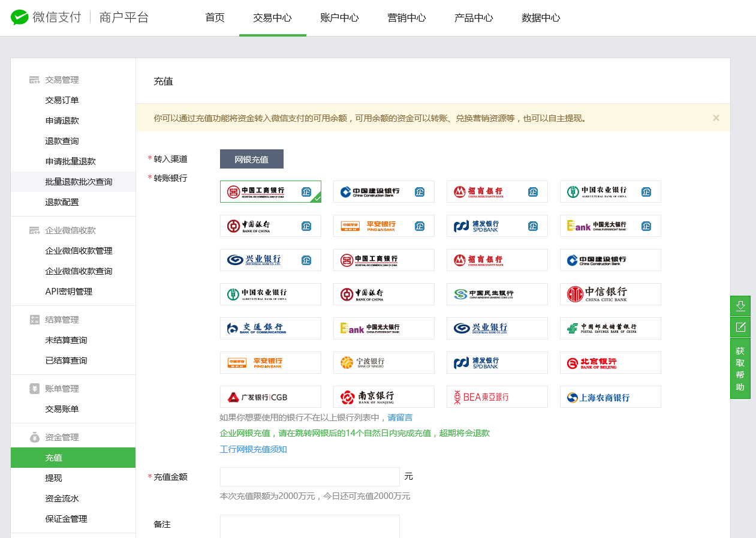Select 浦发银行 with the enterprise 企 badge
The width and height of the screenshot is (756, 538).
497,226
